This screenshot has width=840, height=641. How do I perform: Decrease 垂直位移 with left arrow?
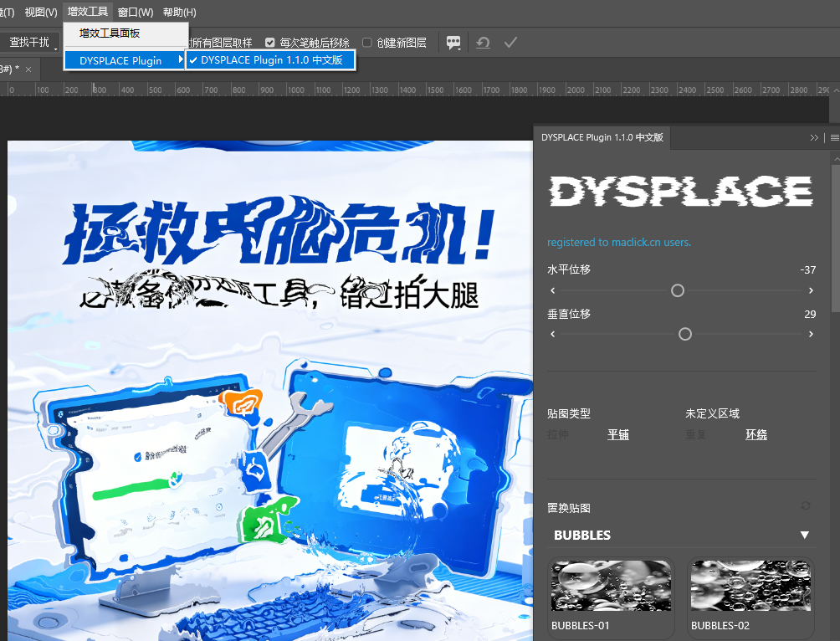pos(553,335)
